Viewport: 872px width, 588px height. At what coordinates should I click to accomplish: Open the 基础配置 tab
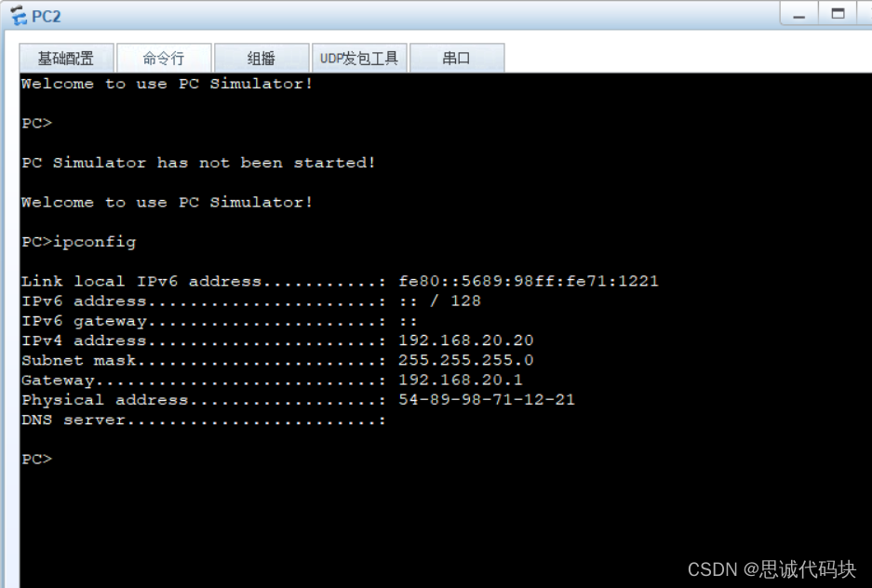(x=66, y=58)
